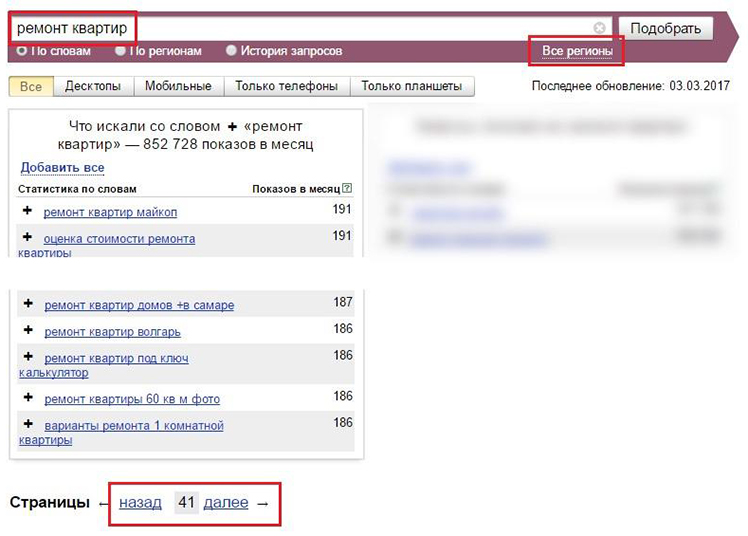Click plus icon beside 'ремонт квартир волгарь'

pyautogui.click(x=28, y=331)
